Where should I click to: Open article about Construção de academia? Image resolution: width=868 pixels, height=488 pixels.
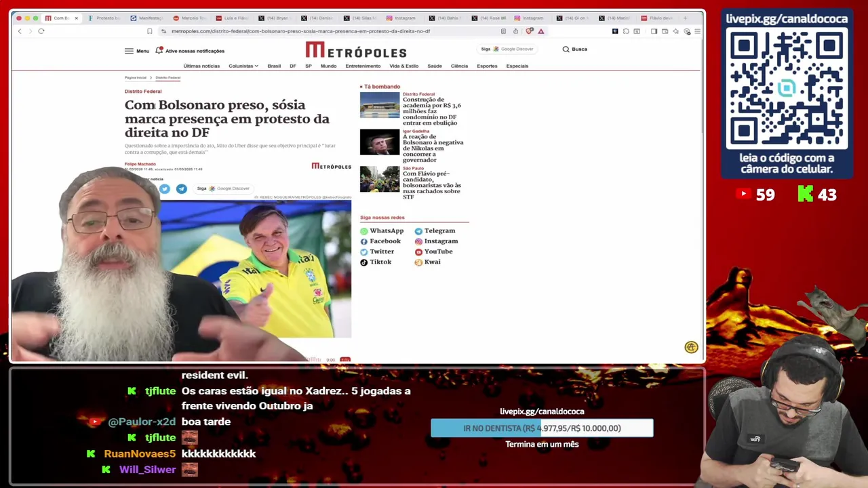coord(432,111)
